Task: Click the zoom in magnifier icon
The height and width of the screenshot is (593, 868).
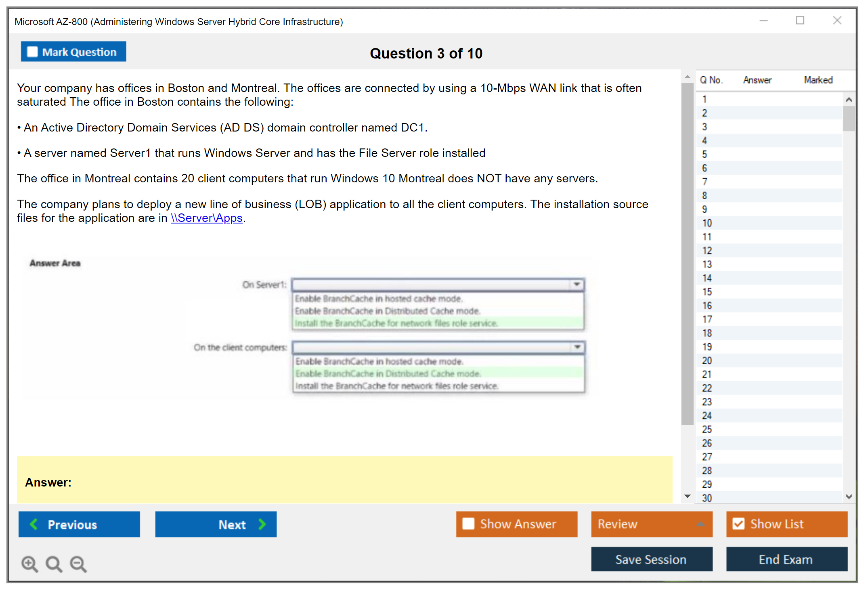Action: pyautogui.click(x=29, y=564)
